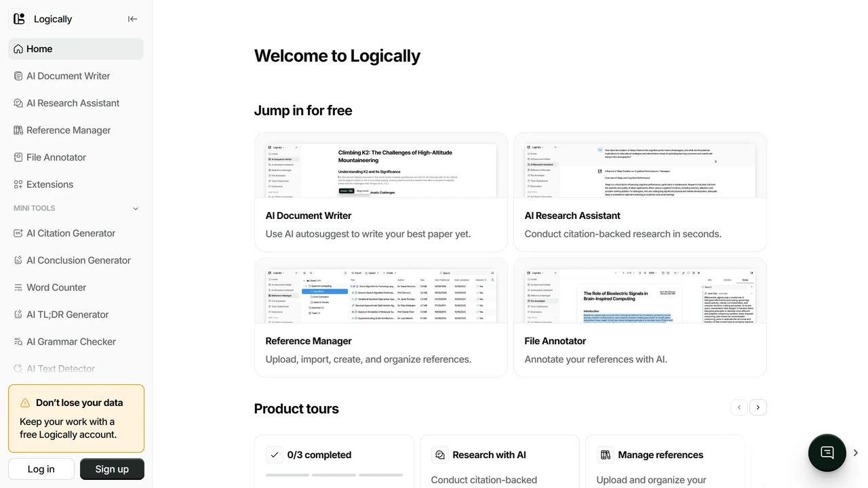
Task: Click the Manage references tour title
Action: coord(660,455)
